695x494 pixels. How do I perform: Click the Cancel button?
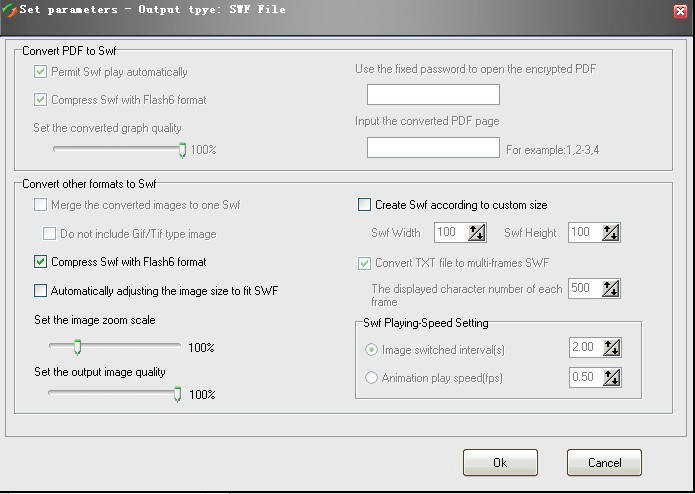pyautogui.click(x=604, y=463)
